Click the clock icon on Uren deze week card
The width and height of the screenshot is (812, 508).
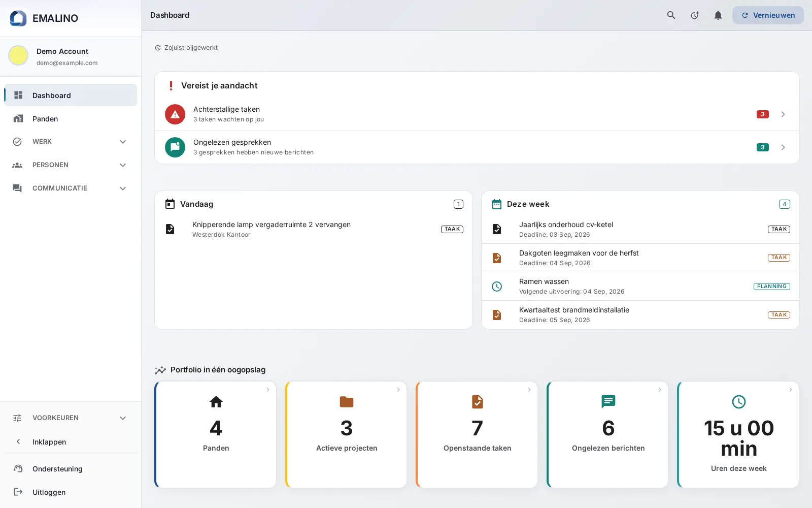coord(739,402)
